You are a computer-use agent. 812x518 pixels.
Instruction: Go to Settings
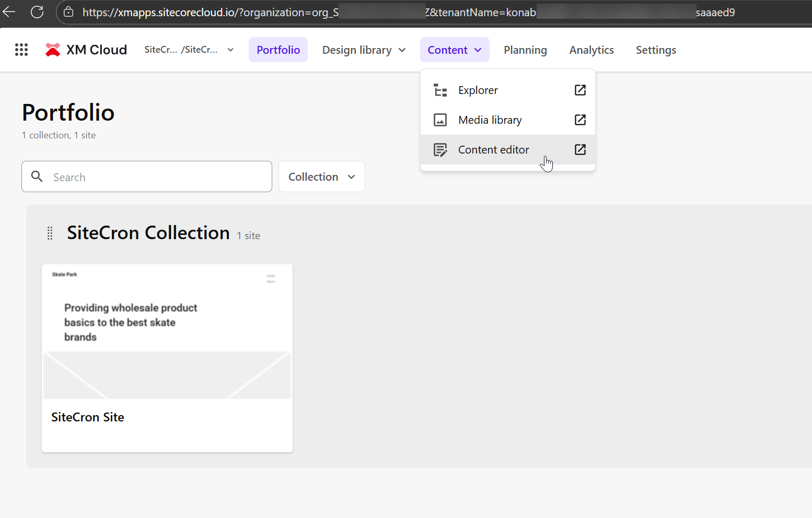click(x=656, y=50)
